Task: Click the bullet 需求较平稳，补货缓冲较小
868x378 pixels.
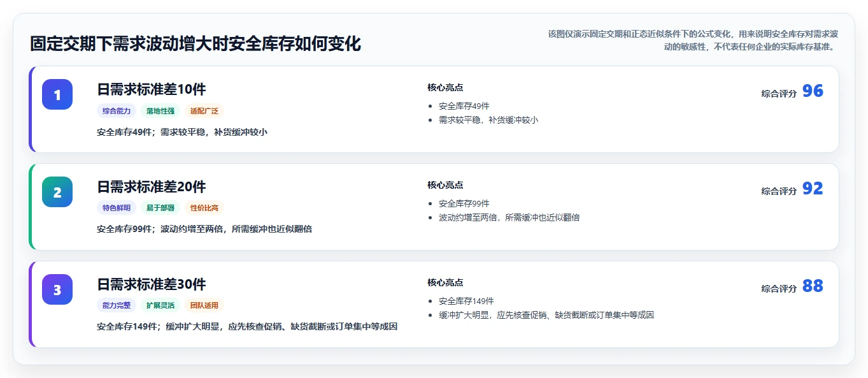Action: click(488, 120)
